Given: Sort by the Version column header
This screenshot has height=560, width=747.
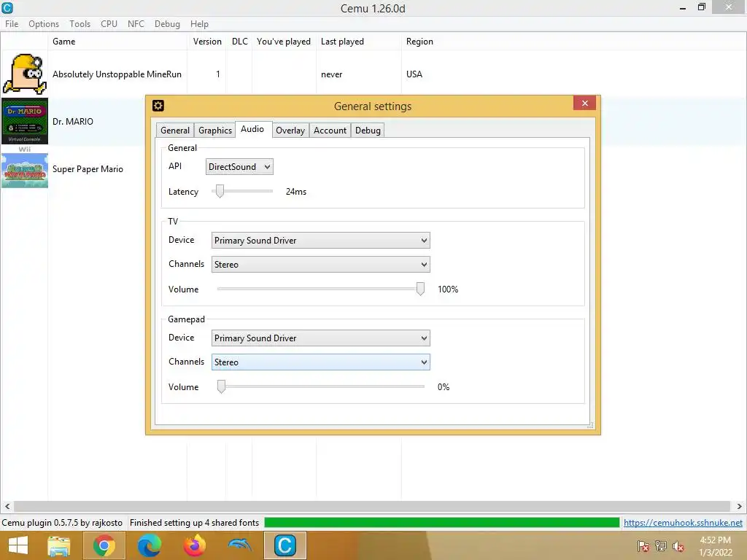Looking at the screenshot, I should point(207,42).
